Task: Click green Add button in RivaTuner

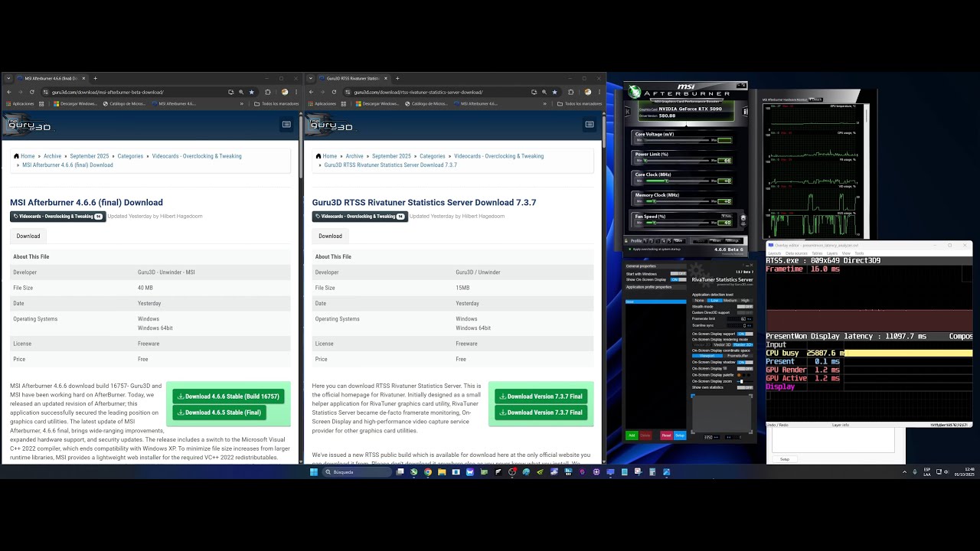Action: click(x=632, y=435)
